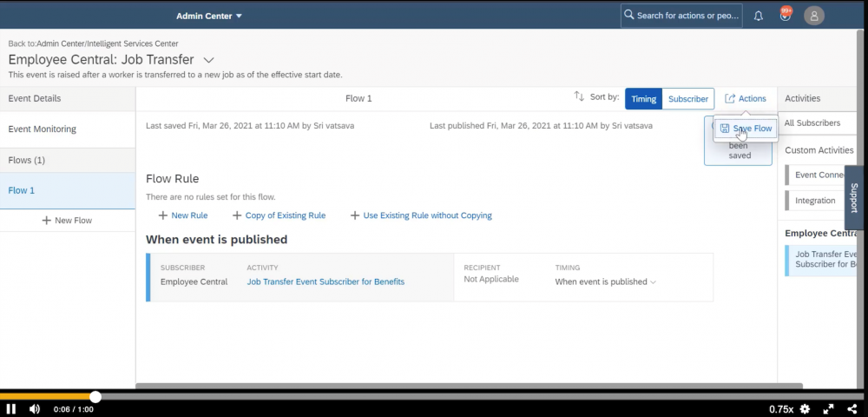
Task: Select Job Transfer Event Subscriber activity card
Action: 820,259
